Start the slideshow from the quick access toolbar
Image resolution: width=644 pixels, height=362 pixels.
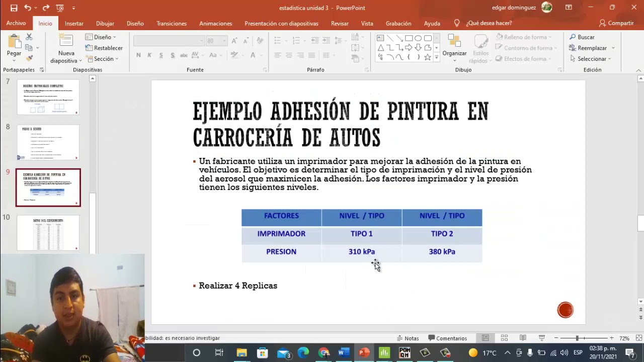coord(60,8)
